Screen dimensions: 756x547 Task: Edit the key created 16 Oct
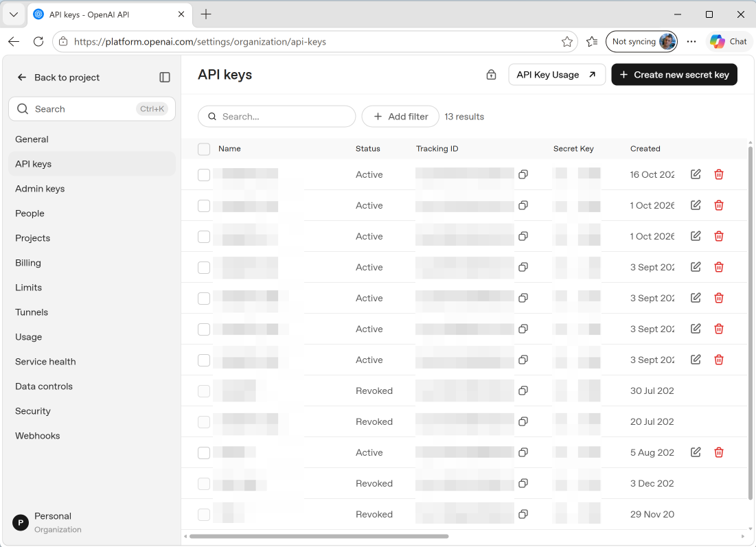[696, 174]
